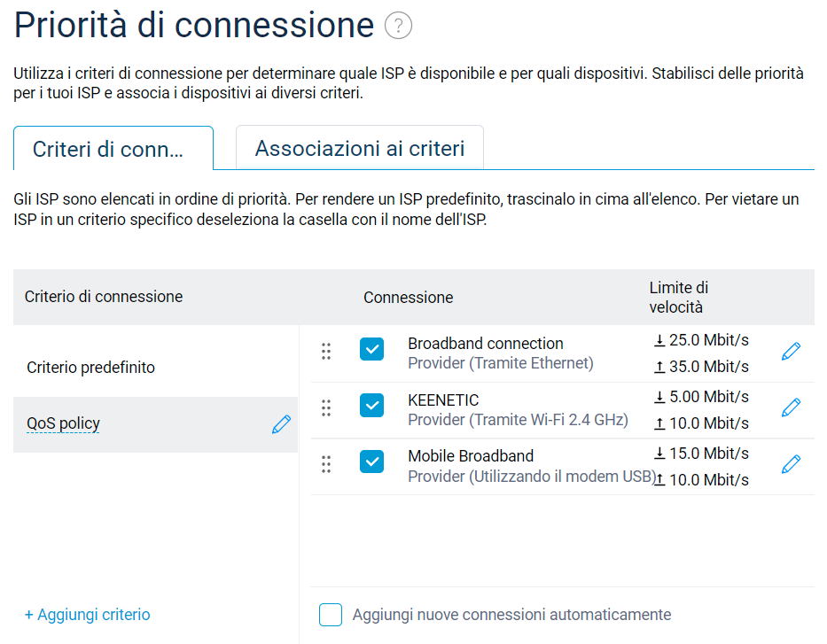Viewport: 827px width, 644px height.
Task: Grab the Broadband connection drag handle
Action: tap(326, 352)
